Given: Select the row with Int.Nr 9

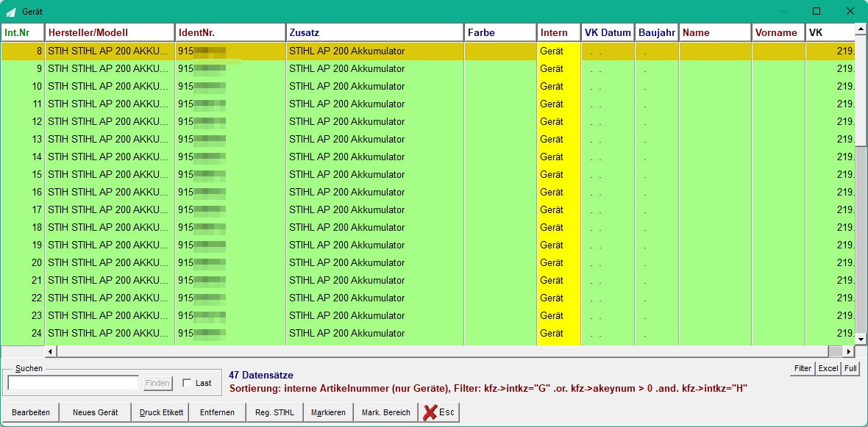Looking at the screenshot, I should point(427,68).
